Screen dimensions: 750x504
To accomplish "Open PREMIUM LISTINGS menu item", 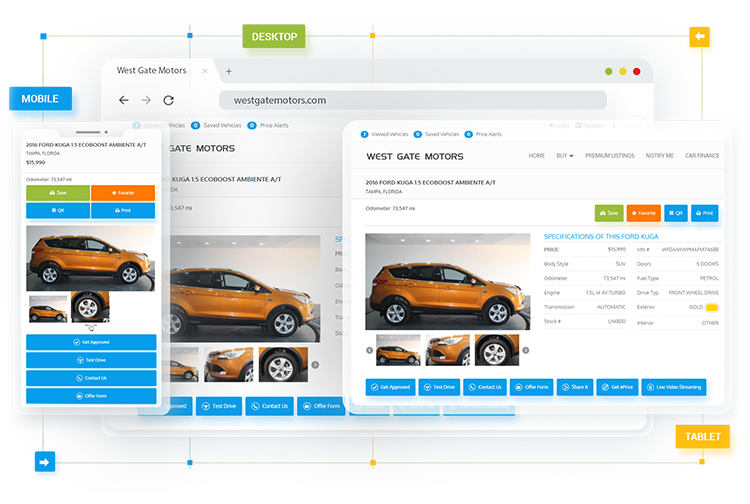I will (x=609, y=156).
